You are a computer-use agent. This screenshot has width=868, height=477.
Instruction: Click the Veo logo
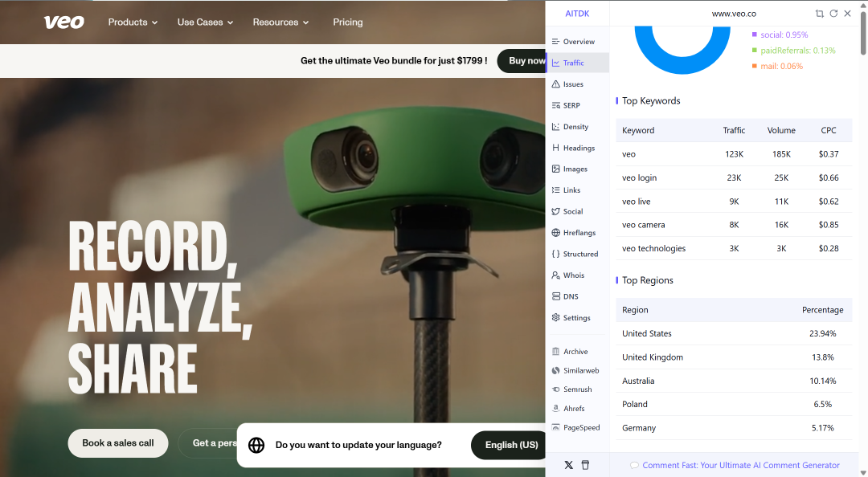tap(64, 22)
